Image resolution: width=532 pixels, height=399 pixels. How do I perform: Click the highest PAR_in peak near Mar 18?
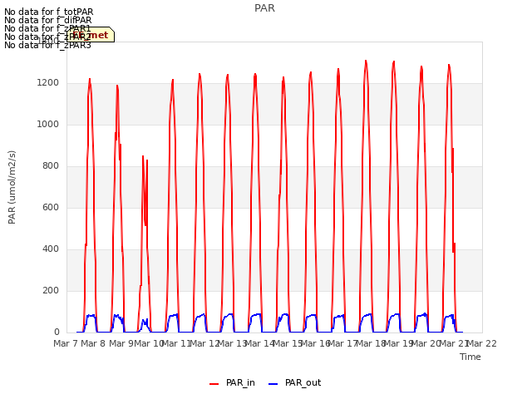click(x=366, y=61)
